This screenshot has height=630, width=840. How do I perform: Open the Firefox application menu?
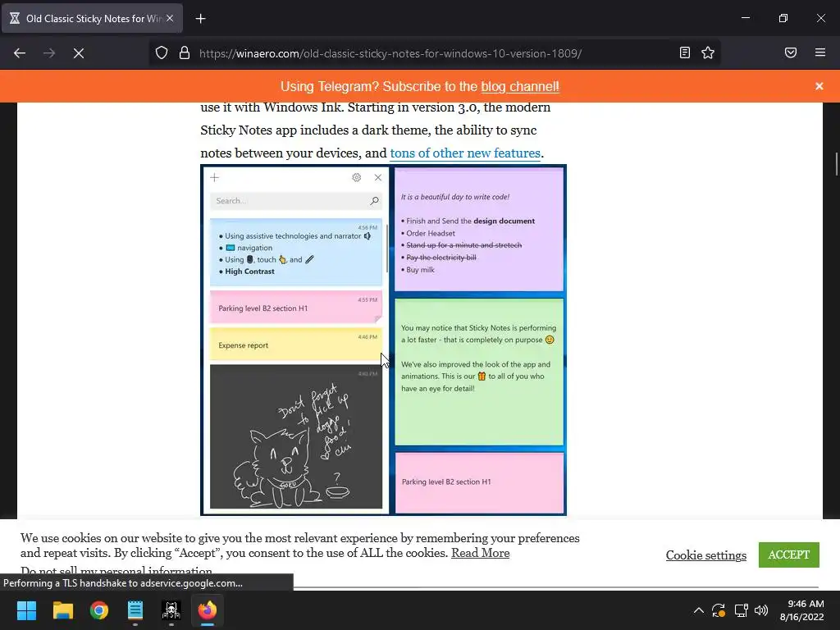(x=820, y=52)
